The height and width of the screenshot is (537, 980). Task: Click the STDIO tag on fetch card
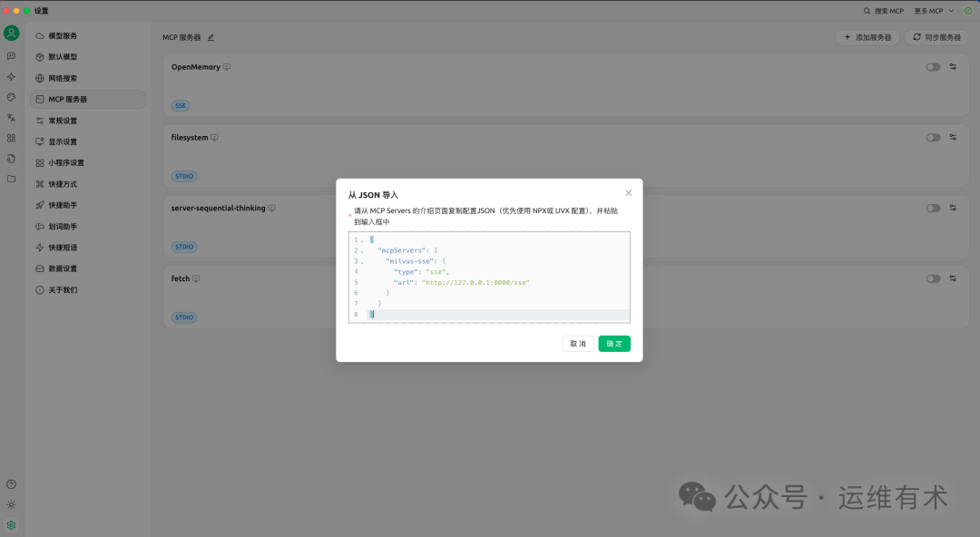click(184, 317)
